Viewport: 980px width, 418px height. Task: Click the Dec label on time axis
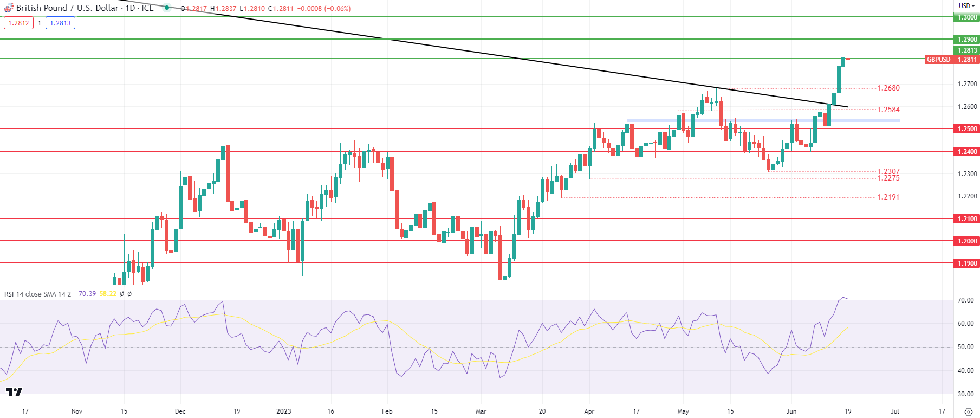pos(180,411)
